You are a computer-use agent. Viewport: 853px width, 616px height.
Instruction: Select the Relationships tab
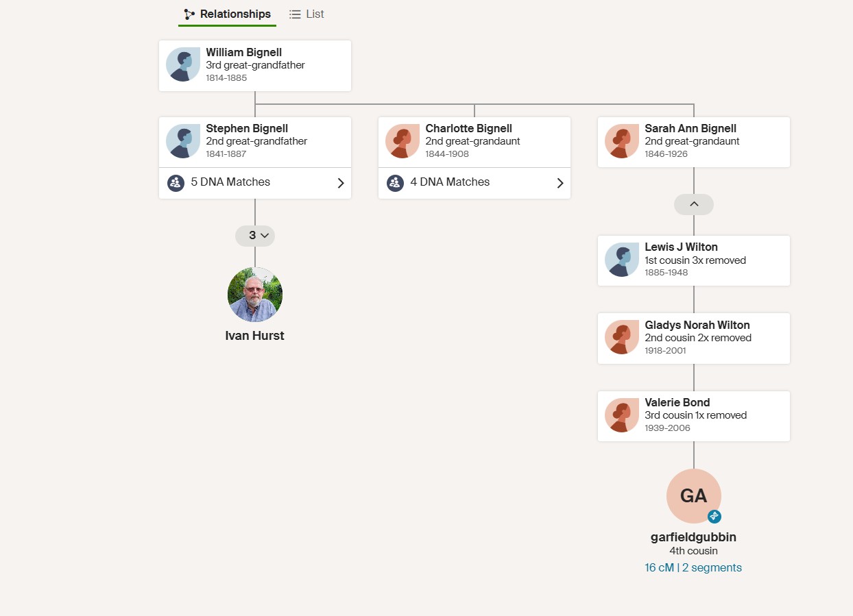(235, 13)
